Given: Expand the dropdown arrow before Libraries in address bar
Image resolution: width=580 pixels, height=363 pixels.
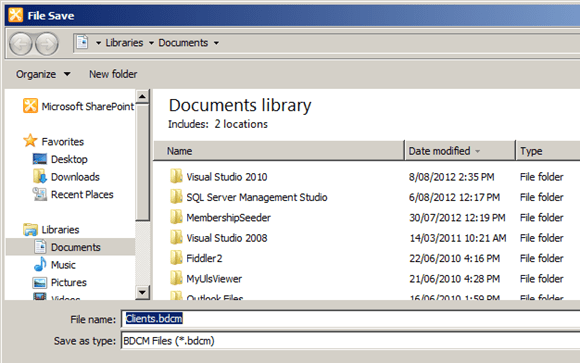Looking at the screenshot, I should 98,43.
